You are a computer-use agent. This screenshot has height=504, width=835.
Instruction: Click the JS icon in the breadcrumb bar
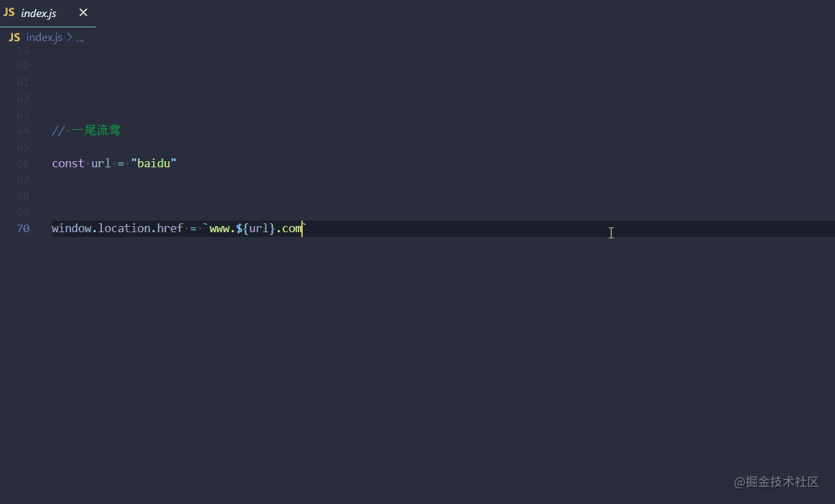14,37
